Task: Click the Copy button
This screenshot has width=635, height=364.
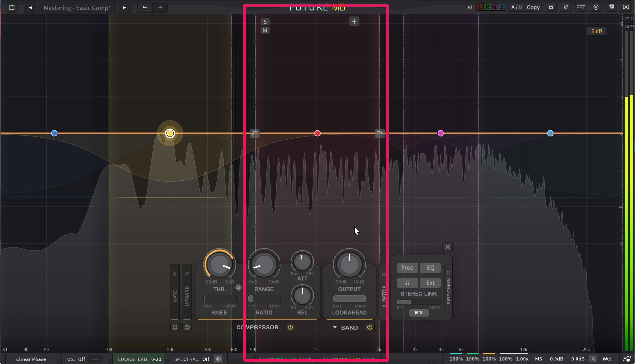Action: point(533,7)
